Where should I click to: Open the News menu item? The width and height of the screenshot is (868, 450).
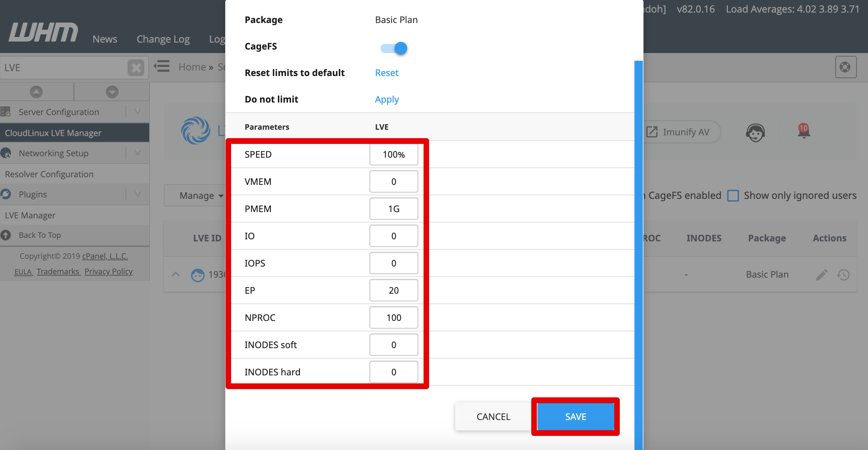[x=105, y=39]
